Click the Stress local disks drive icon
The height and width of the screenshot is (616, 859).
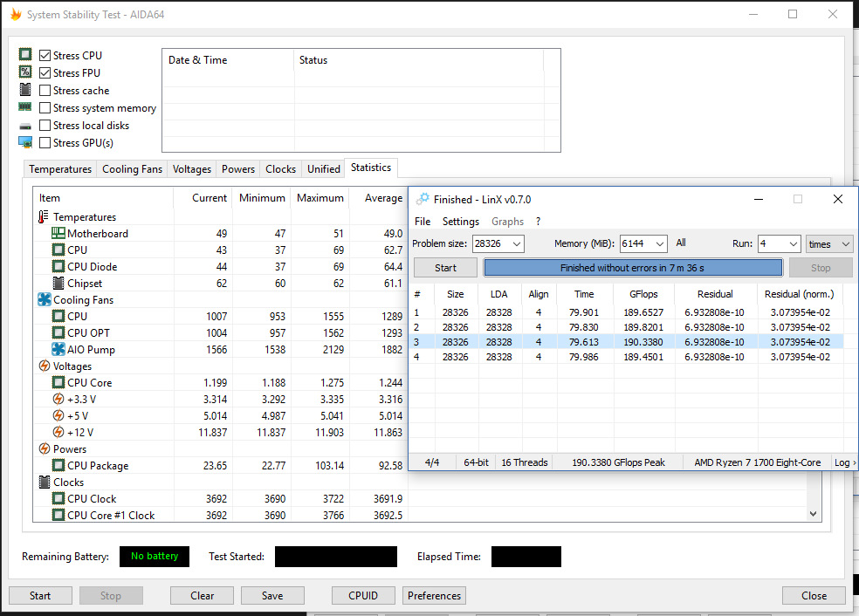(x=25, y=126)
